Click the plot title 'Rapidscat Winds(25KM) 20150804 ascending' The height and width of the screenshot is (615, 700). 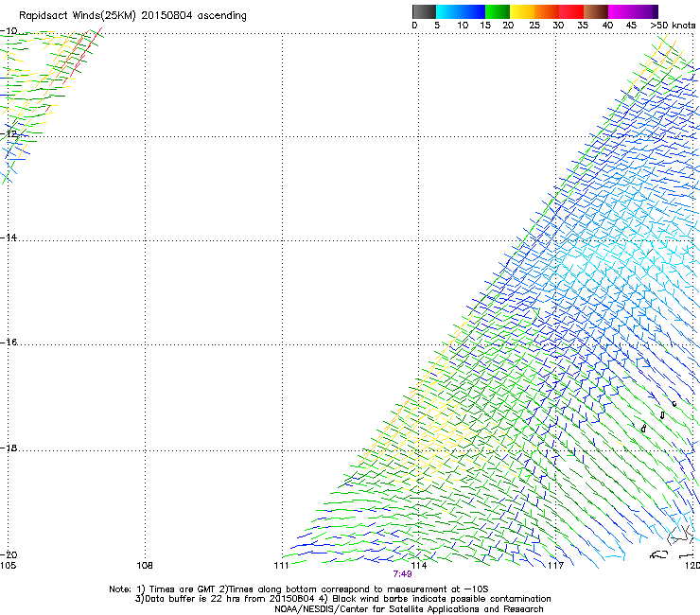tap(132, 16)
